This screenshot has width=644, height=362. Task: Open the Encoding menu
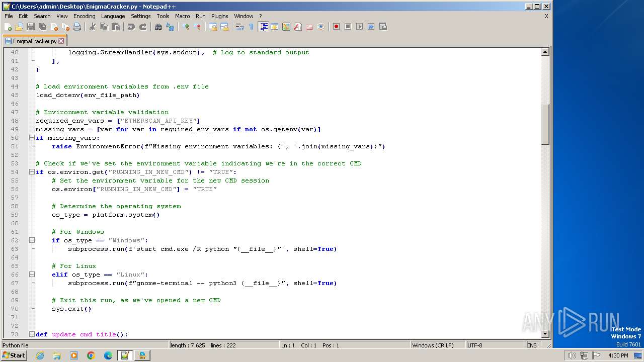[84, 16]
